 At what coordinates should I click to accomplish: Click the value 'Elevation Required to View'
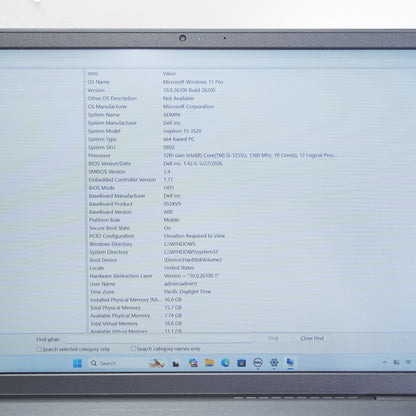pos(194,236)
